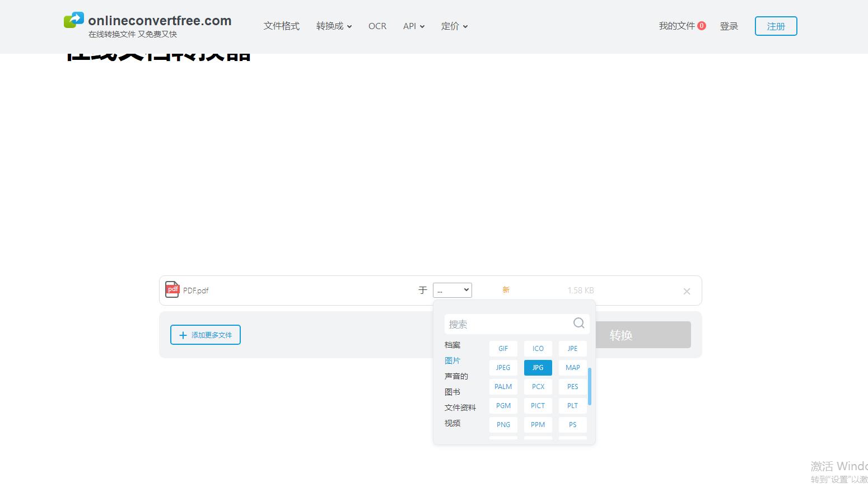
Task: Click the format list scrollbar
Action: tap(590, 386)
